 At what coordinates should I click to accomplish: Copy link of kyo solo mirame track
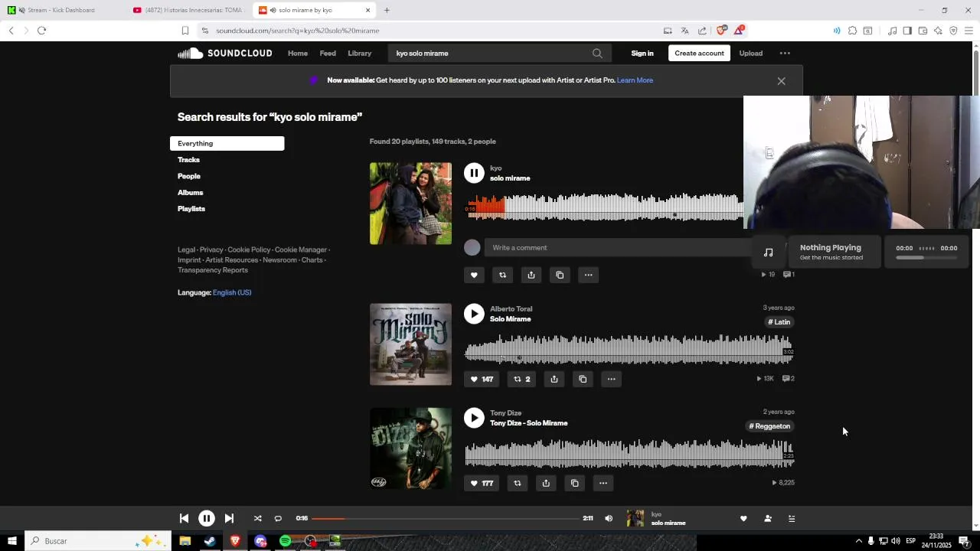click(x=560, y=275)
